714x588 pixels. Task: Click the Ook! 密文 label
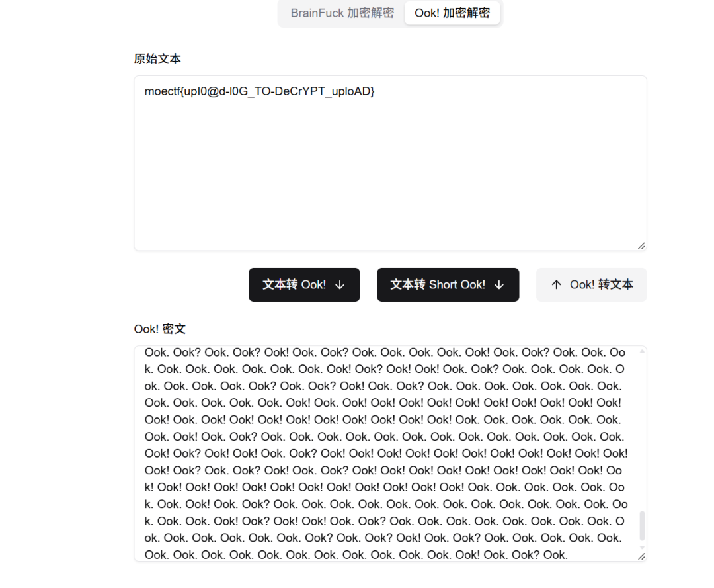click(x=160, y=329)
